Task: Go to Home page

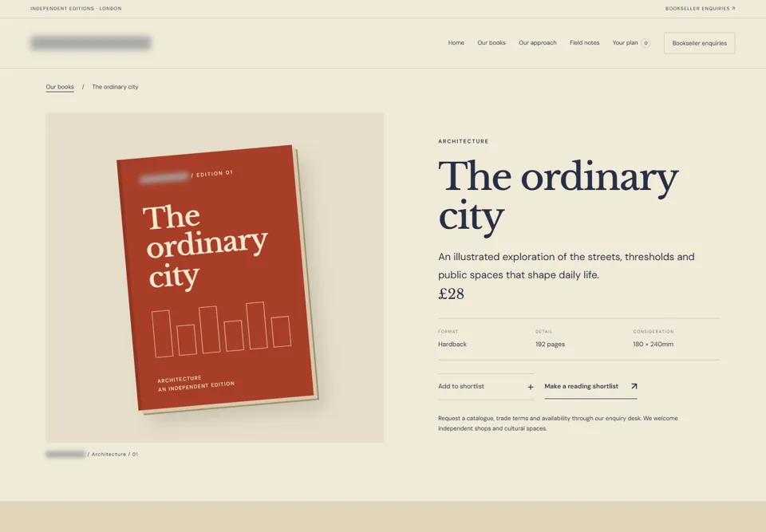Action: pyautogui.click(x=456, y=43)
